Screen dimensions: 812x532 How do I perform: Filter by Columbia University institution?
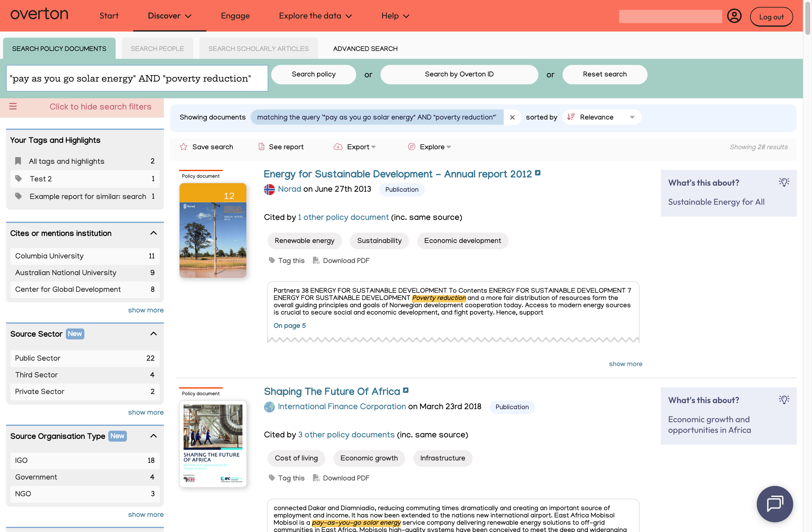(85, 256)
